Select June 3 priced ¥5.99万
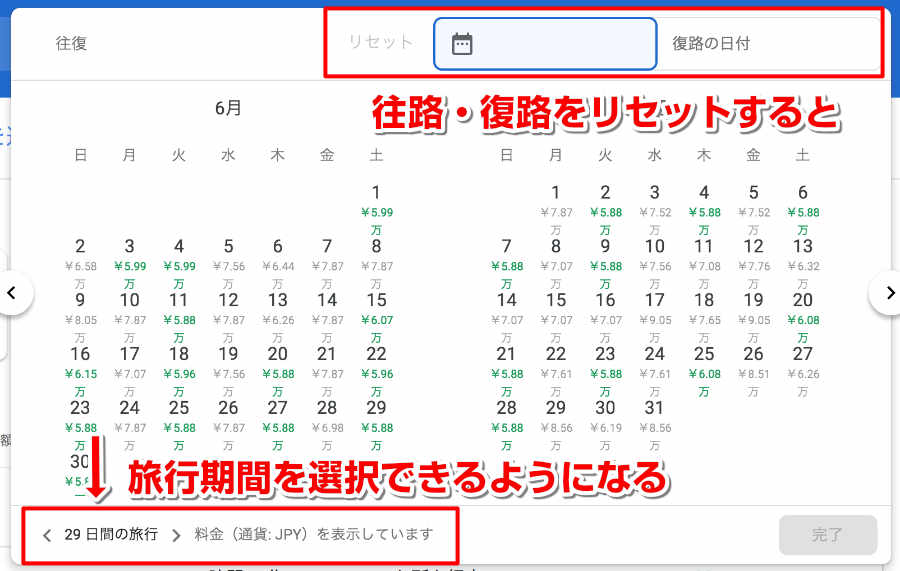The height and width of the screenshot is (571, 900). click(x=130, y=263)
